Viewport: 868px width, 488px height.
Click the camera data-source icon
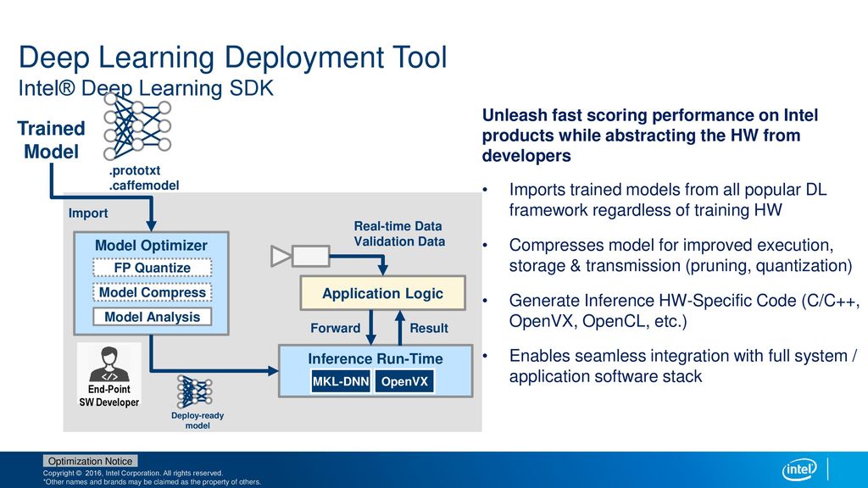click(x=300, y=257)
